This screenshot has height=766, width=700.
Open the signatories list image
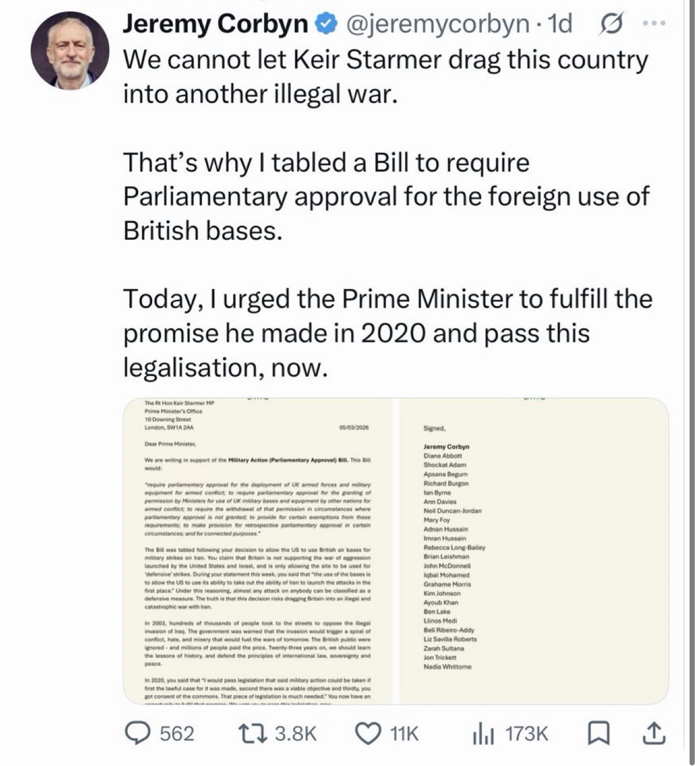point(533,551)
